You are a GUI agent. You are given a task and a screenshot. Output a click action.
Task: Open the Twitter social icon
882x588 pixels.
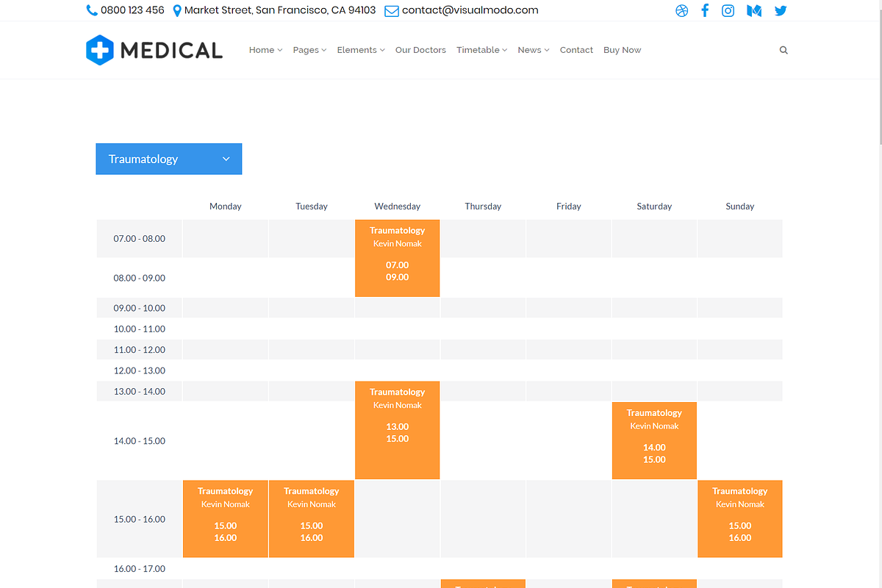coord(781,10)
